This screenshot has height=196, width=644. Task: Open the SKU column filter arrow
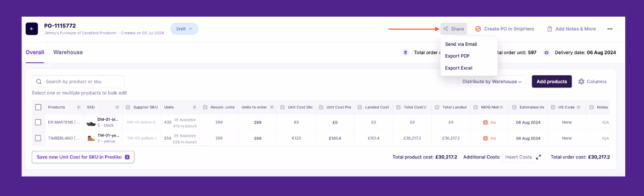[x=117, y=107]
